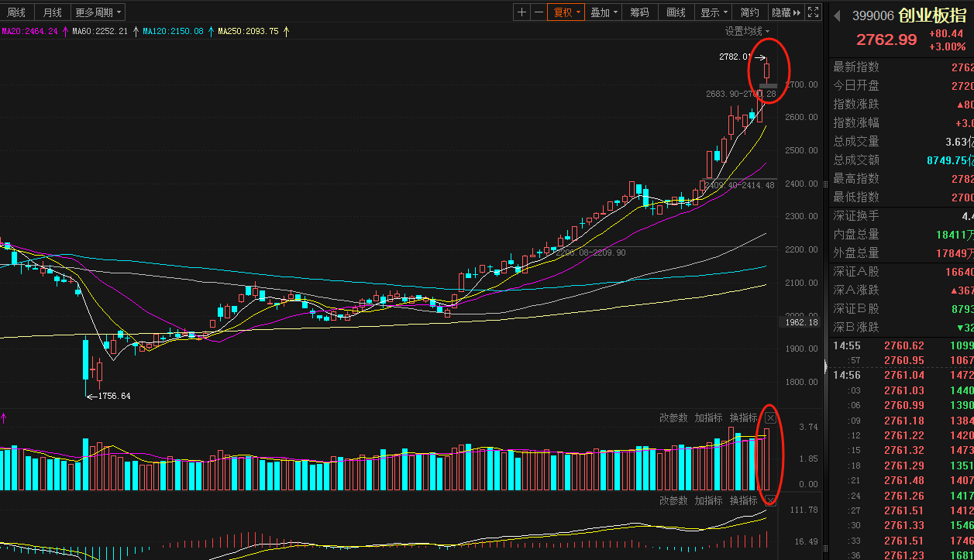Select 筹码 chip distribution button
Screen dimensions: 974x560
coord(639,12)
